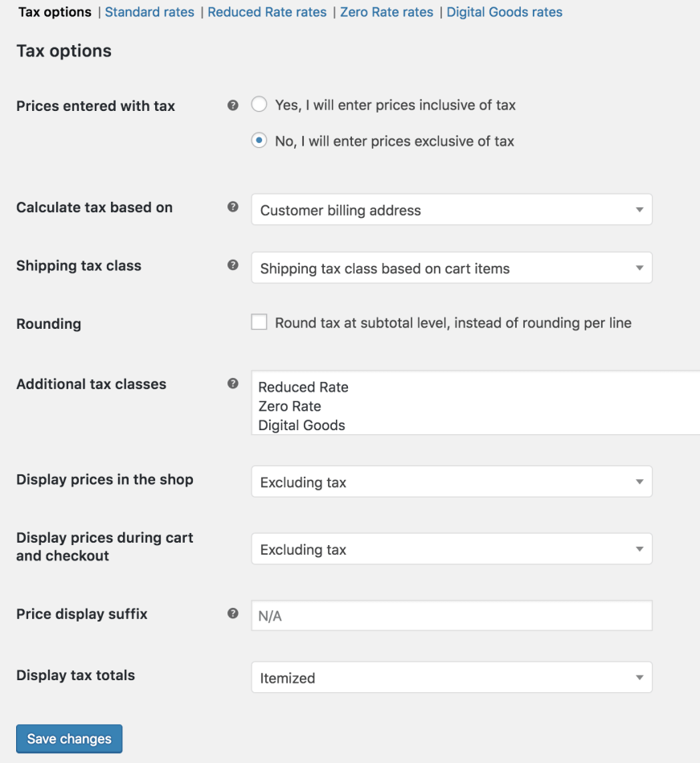Click into the Price display suffix field
Image resolution: width=700 pixels, height=763 pixels.
coord(451,617)
